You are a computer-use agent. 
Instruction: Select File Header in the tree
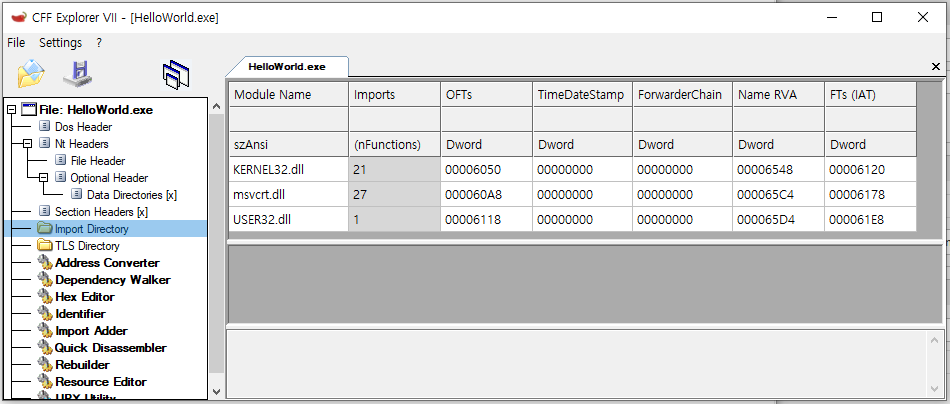(98, 161)
